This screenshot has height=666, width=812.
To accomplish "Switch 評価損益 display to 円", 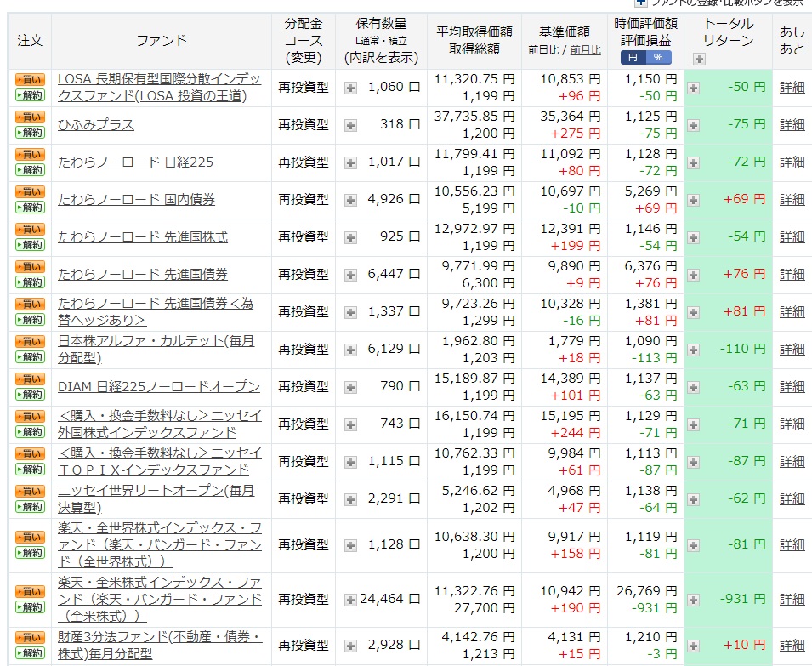I will 633,58.
